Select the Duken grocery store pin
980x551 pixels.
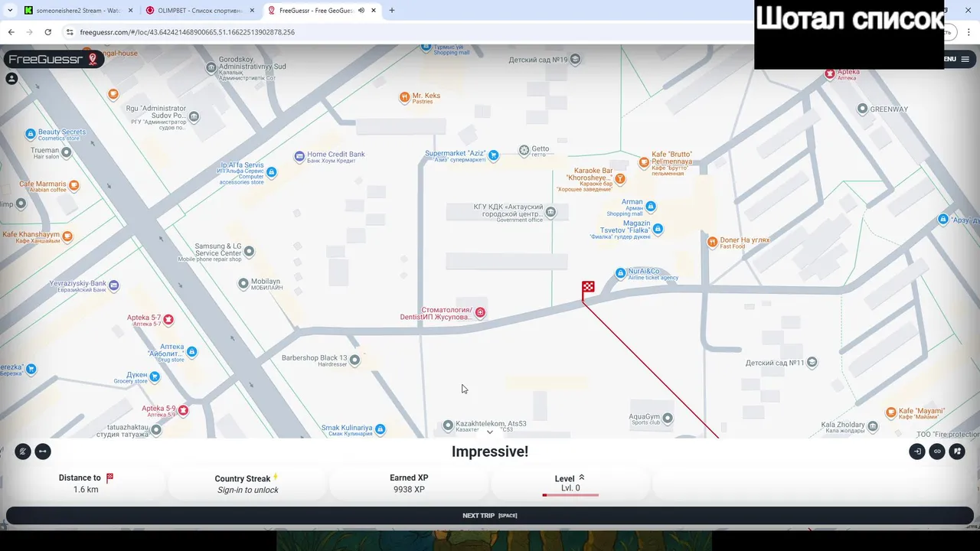point(155,377)
